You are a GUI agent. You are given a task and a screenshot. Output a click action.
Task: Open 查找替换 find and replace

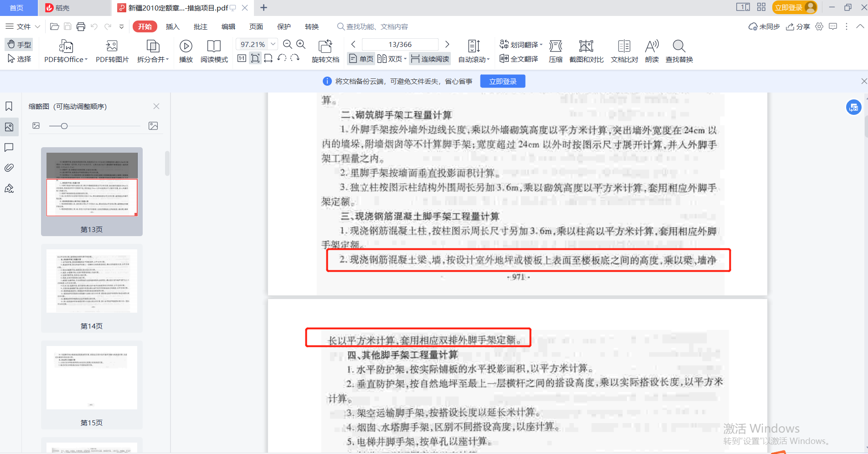[x=679, y=51]
